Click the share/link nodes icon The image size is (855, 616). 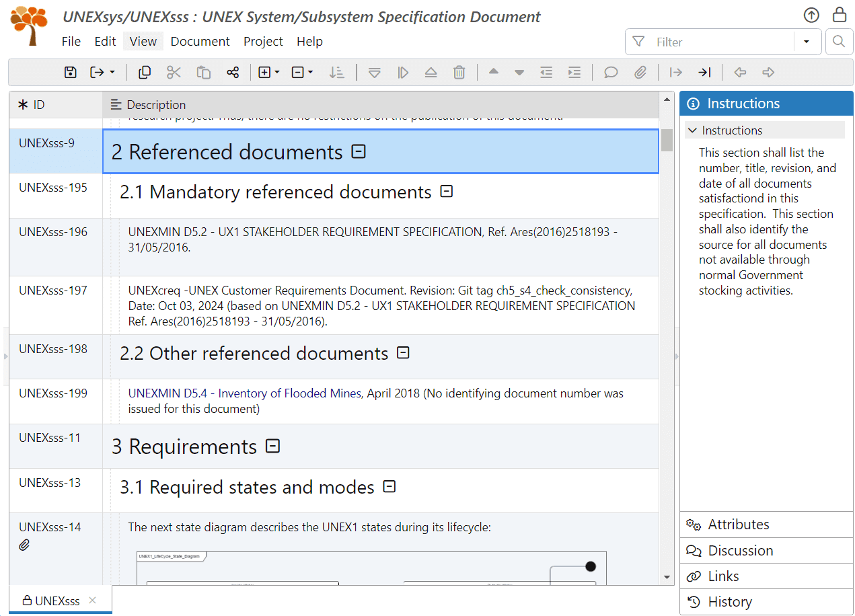[233, 73]
